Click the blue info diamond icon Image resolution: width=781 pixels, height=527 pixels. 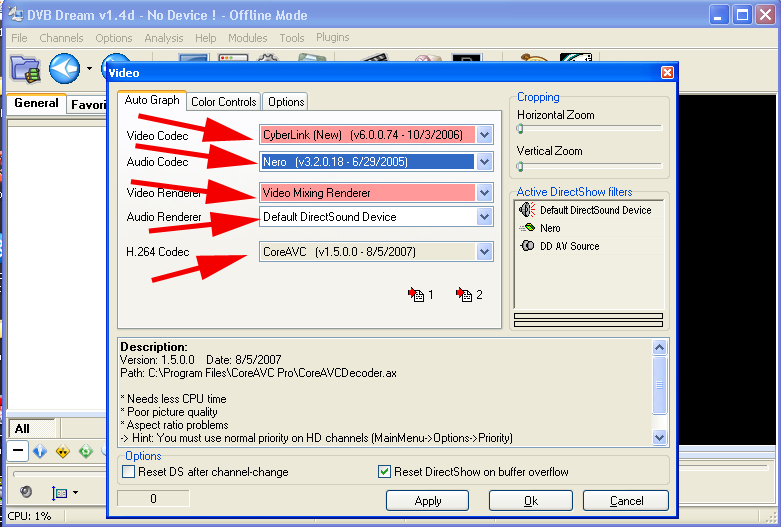[x=40, y=452]
